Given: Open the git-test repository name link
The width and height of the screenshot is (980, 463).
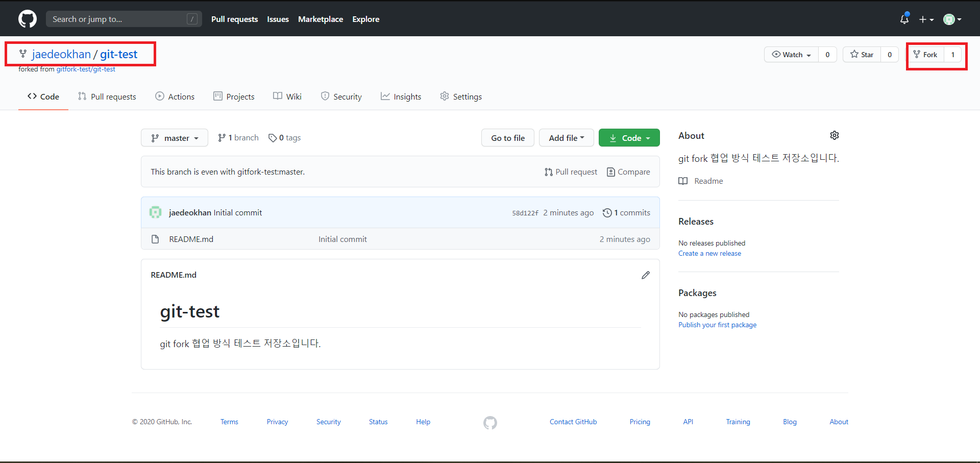Looking at the screenshot, I should 118,54.
